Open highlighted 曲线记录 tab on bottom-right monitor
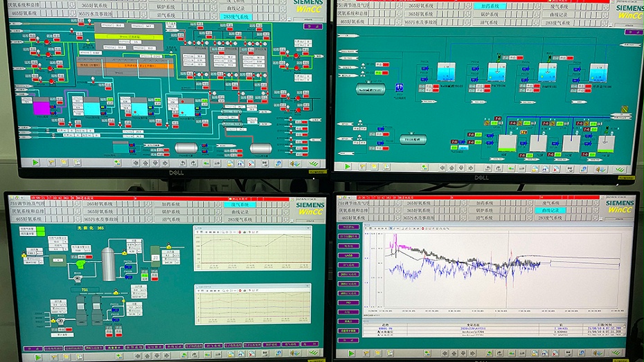 click(x=551, y=210)
